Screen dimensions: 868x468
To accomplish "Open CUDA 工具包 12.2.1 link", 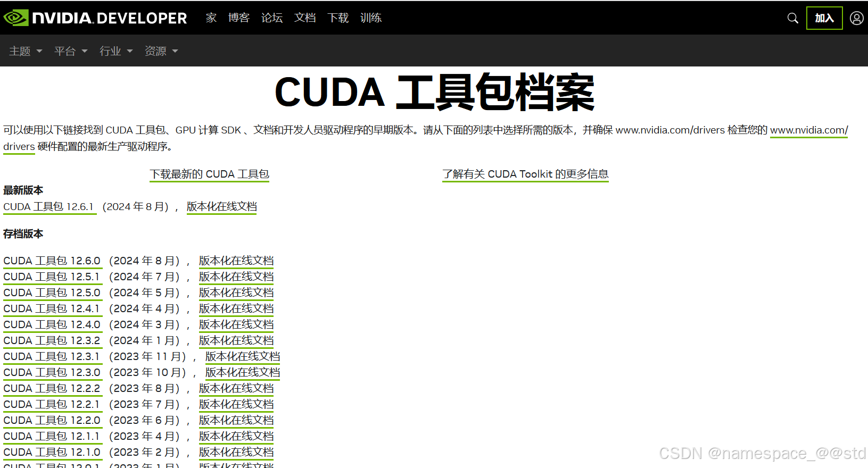I will 52,405.
